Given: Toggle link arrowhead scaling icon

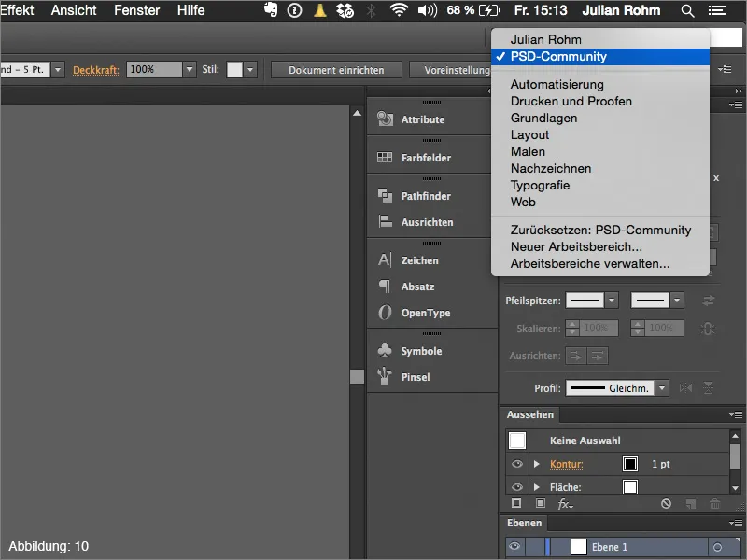Looking at the screenshot, I should pos(708,329).
